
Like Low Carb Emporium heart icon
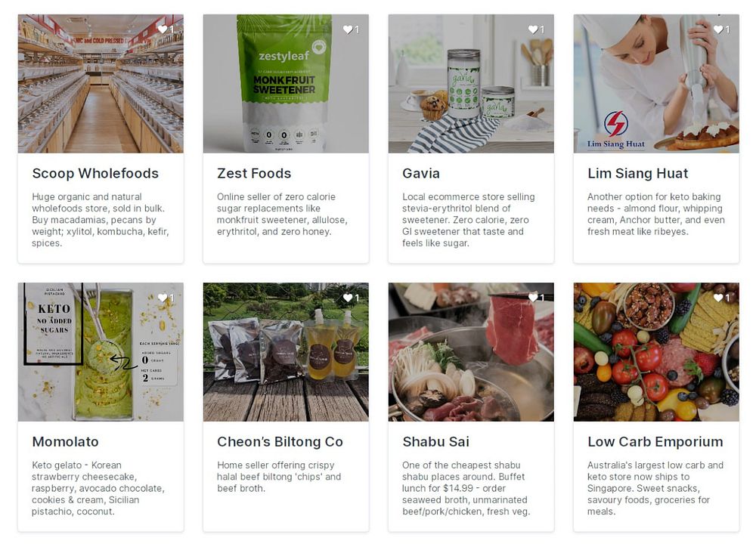click(718, 298)
